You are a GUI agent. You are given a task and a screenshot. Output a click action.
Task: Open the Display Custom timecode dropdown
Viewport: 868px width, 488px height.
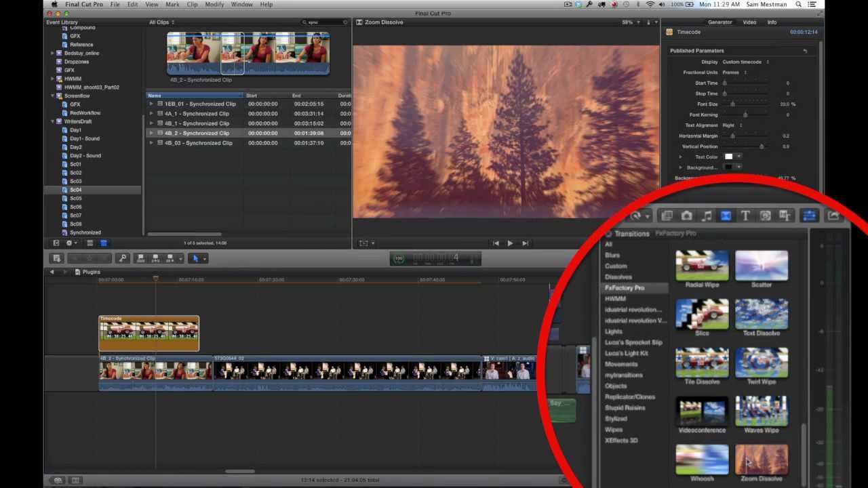pos(746,62)
